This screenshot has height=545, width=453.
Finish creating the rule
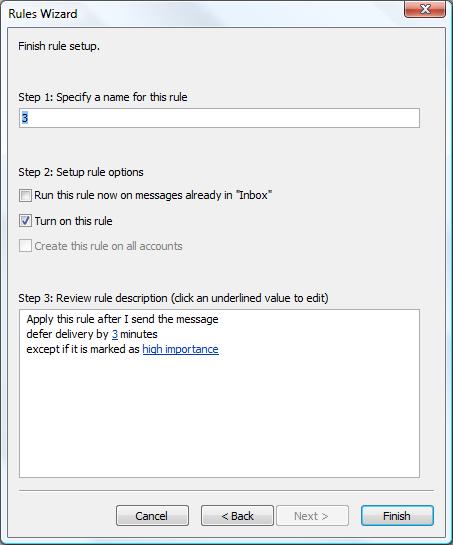(397, 515)
